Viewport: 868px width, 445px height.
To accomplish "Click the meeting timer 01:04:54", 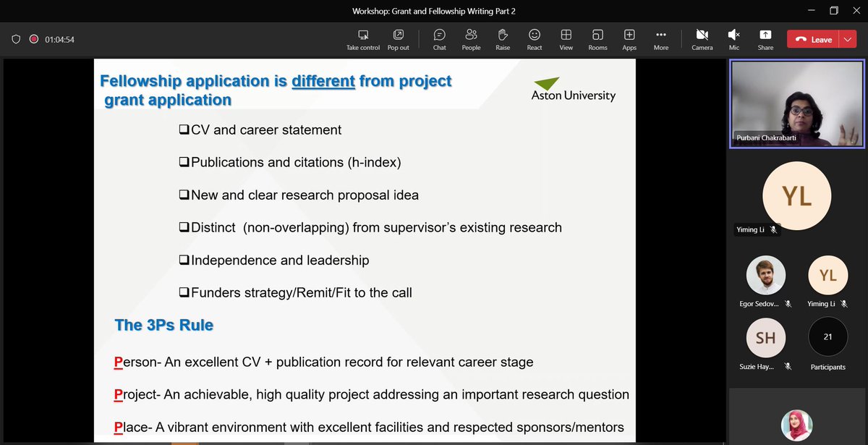I will pos(59,40).
